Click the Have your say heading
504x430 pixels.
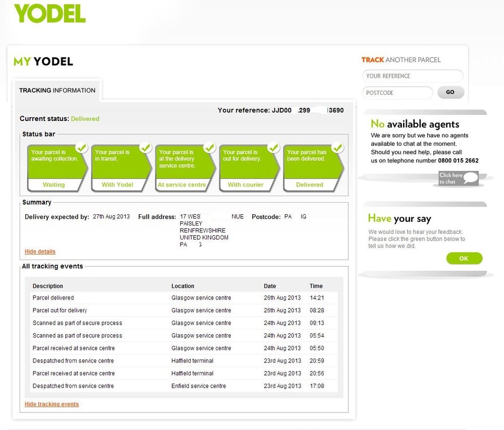[x=400, y=218]
